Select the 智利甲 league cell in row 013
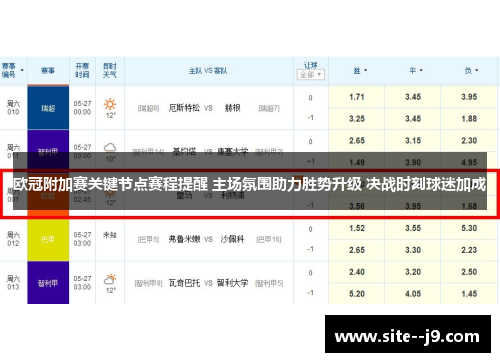Image resolution: width=500 pixels, height=362 pixels. (48, 283)
